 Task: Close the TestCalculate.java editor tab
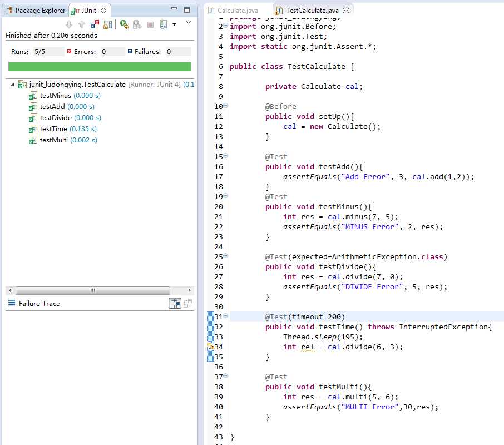(x=346, y=11)
